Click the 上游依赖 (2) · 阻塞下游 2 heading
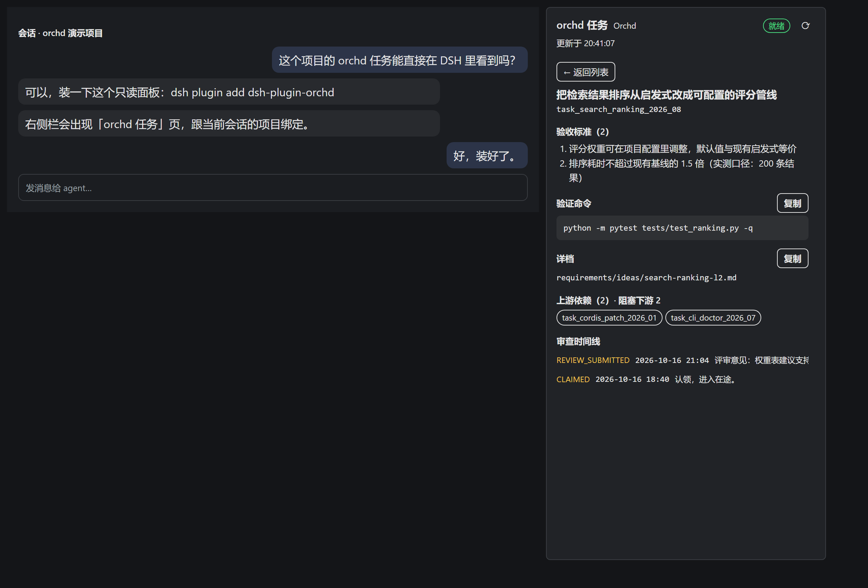Screen dimensions: 868x588 tap(608, 300)
